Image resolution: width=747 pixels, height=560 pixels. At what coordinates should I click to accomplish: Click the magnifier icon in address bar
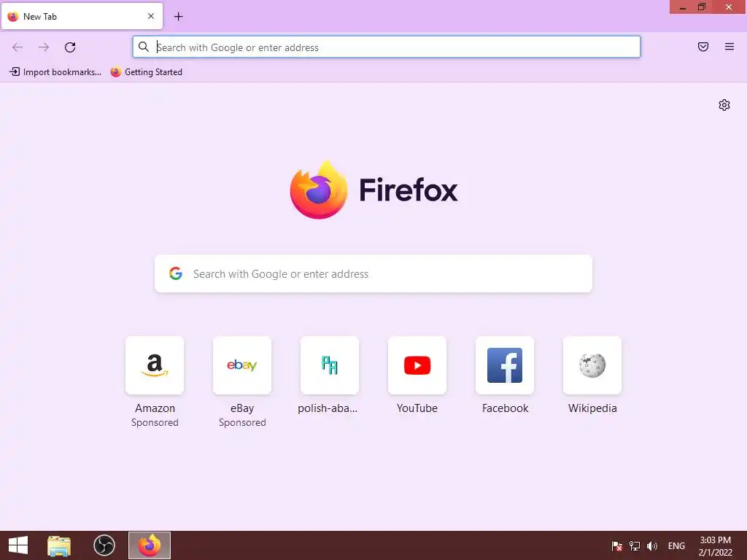coord(144,47)
